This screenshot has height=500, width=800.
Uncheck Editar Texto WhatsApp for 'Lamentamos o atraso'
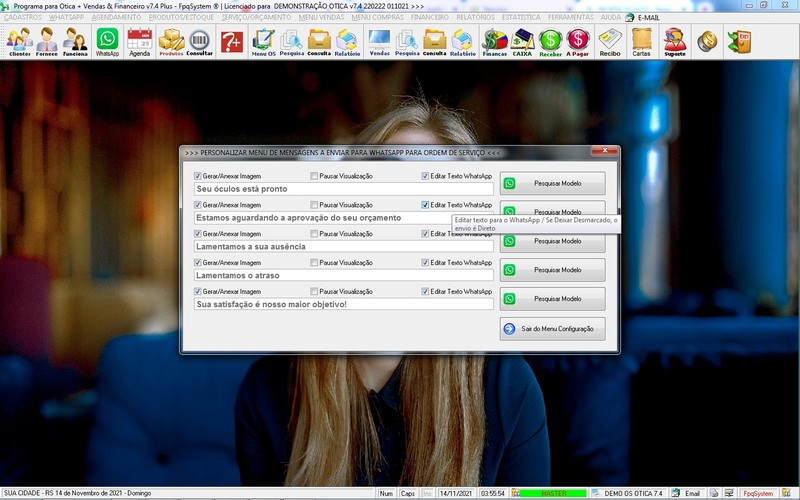coord(426,263)
